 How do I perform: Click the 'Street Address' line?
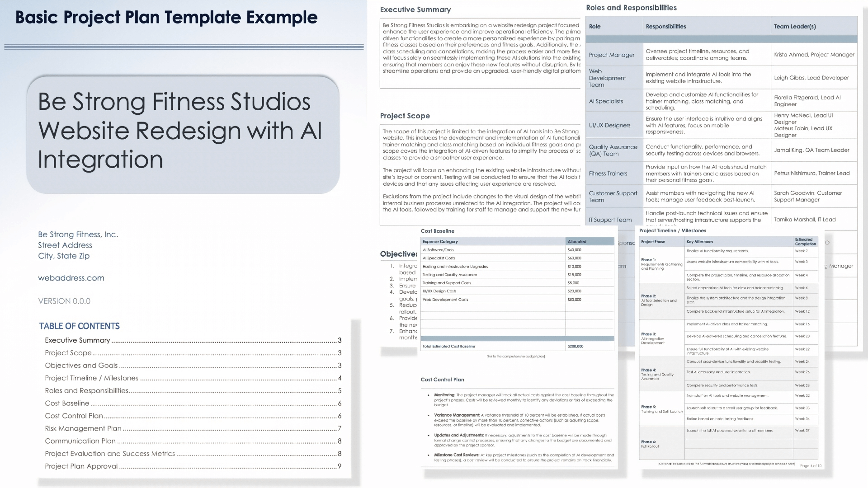pyautogui.click(x=65, y=245)
